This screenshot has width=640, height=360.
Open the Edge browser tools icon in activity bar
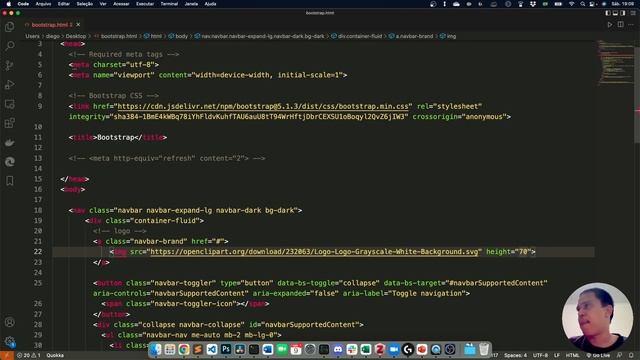click(9, 162)
